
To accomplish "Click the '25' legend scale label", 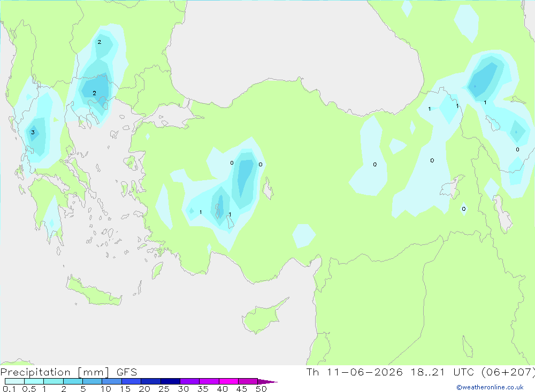I will click(x=164, y=389).
